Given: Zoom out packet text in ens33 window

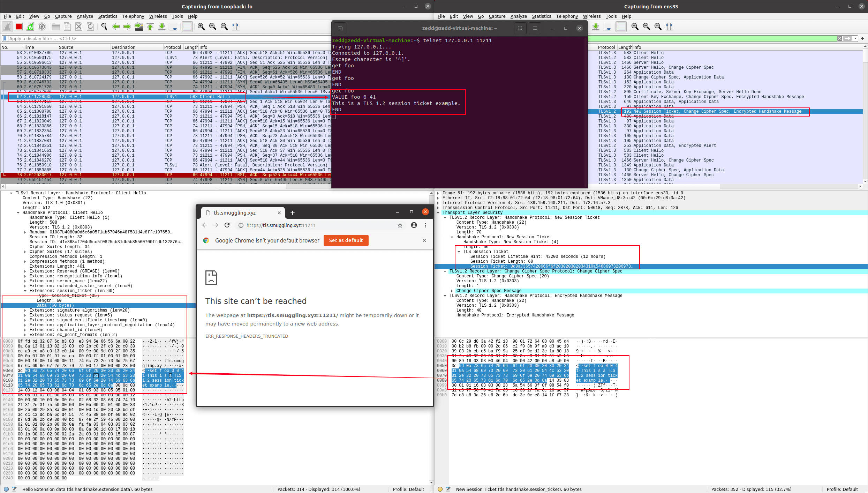Looking at the screenshot, I should (647, 27).
